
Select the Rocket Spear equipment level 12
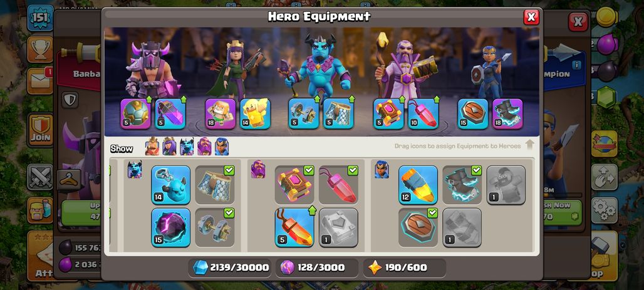click(x=418, y=185)
